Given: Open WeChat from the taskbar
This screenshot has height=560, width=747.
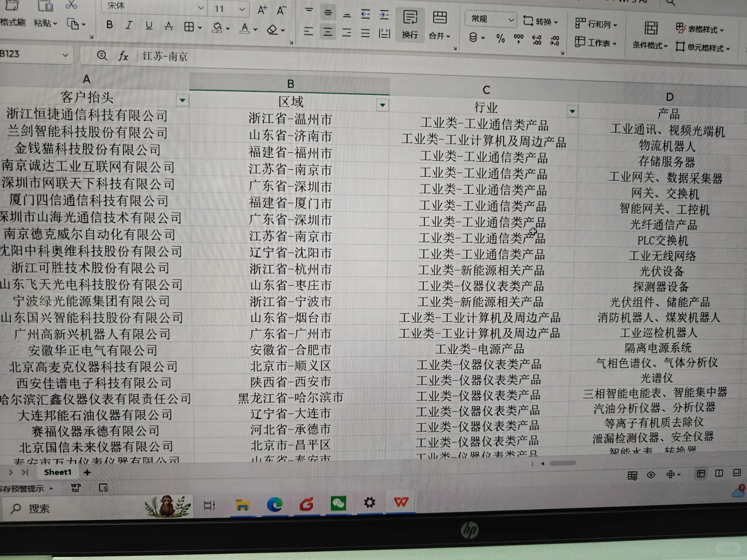Looking at the screenshot, I should coord(338,502).
